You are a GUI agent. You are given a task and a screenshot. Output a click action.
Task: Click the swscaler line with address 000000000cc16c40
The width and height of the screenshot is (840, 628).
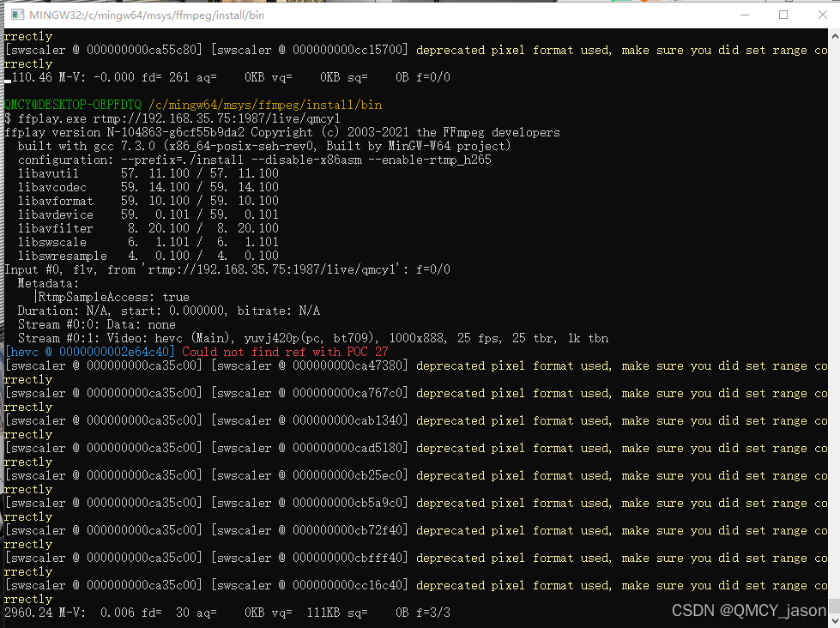416,586
